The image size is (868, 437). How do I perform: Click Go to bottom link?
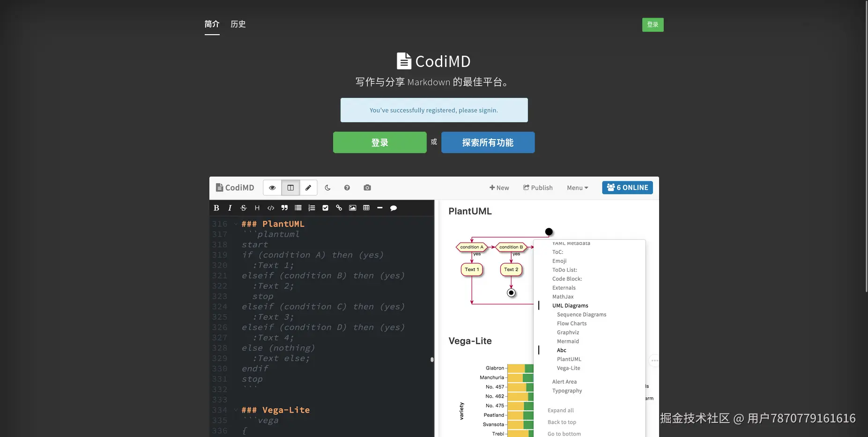tap(564, 434)
